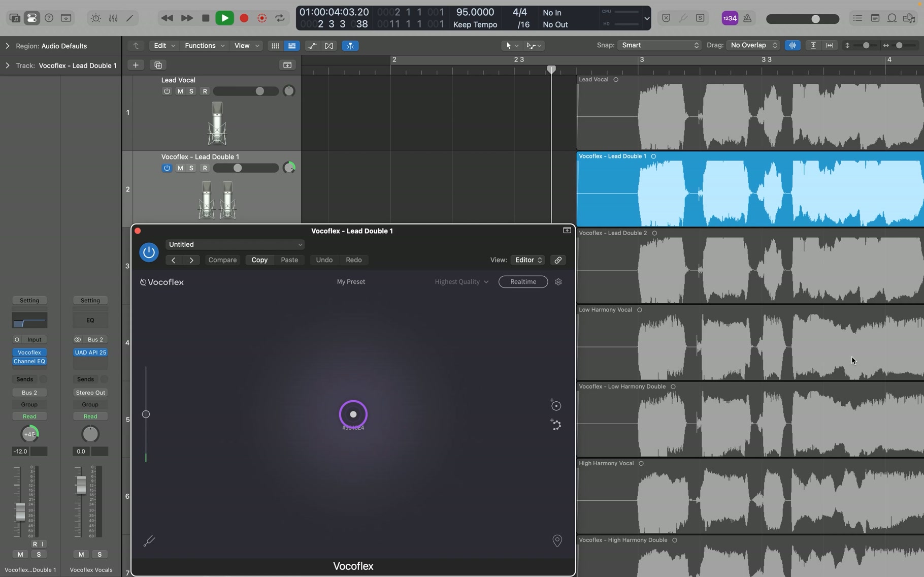
Task: Enable Catch Playhead button
Action: pos(350,46)
